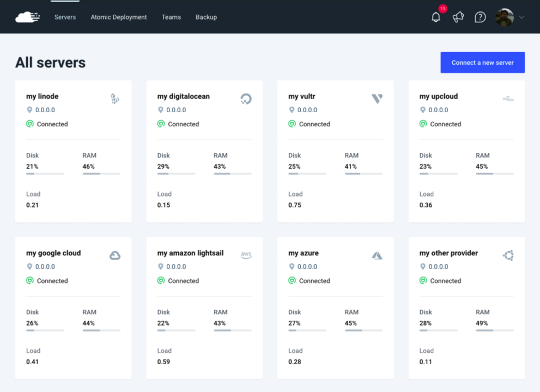This screenshot has height=392, width=540.
Task: Switch to the Servers tab
Action: pyautogui.click(x=65, y=17)
